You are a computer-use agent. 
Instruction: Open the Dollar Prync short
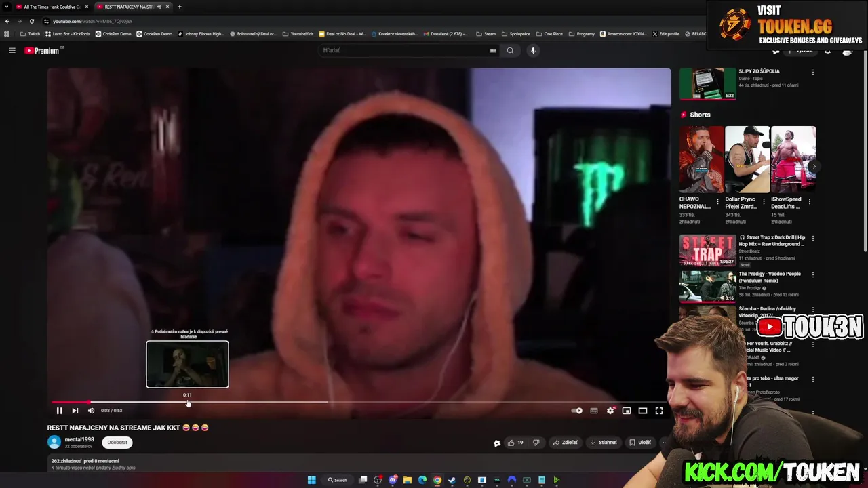pyautogui.click(x=747, y=159)
